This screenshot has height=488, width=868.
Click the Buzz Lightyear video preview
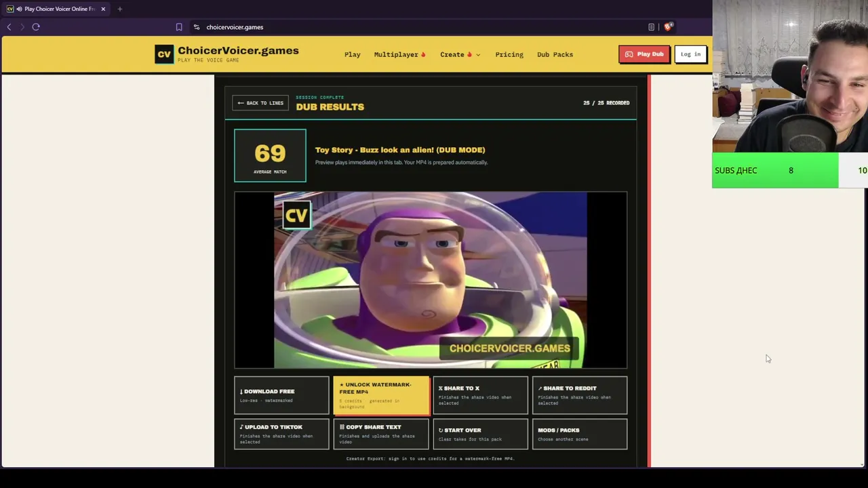431,280
